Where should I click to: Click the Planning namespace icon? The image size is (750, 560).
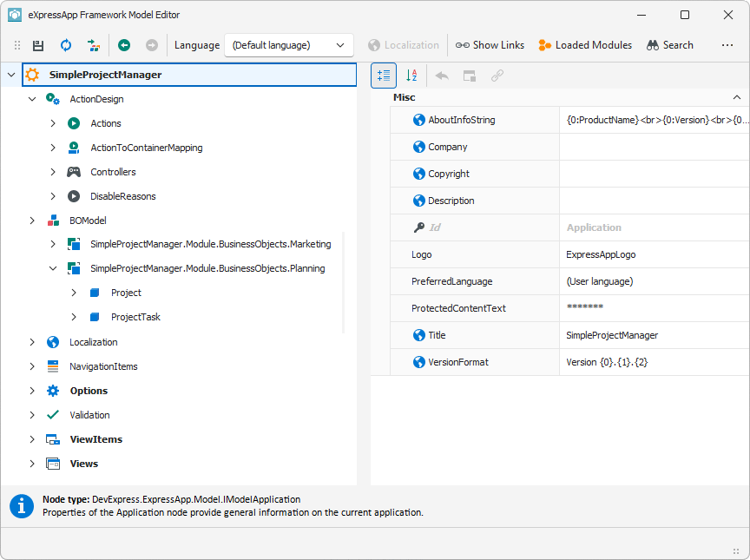[74, 268]
